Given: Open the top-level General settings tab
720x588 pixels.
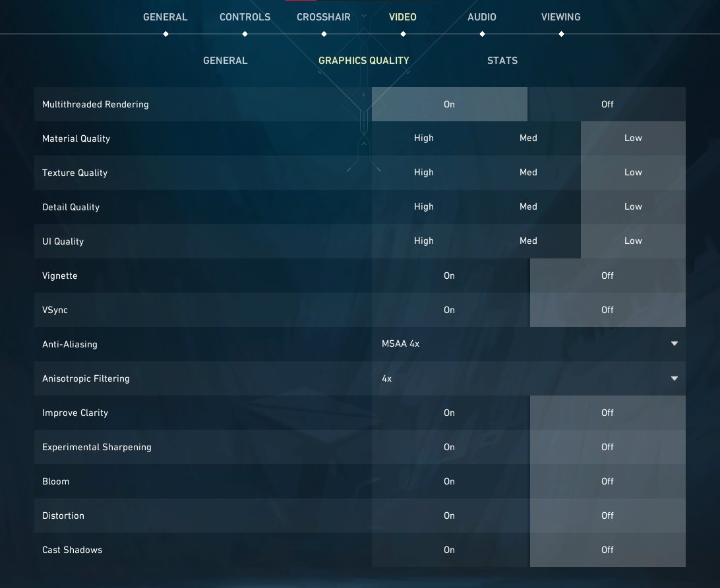Looking at the screenshot, I should [165, 17].
